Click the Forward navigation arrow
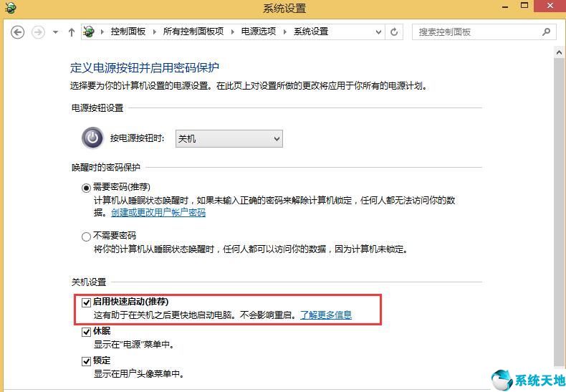This screenshot has height=392, width=566. (x=38, y=32)
